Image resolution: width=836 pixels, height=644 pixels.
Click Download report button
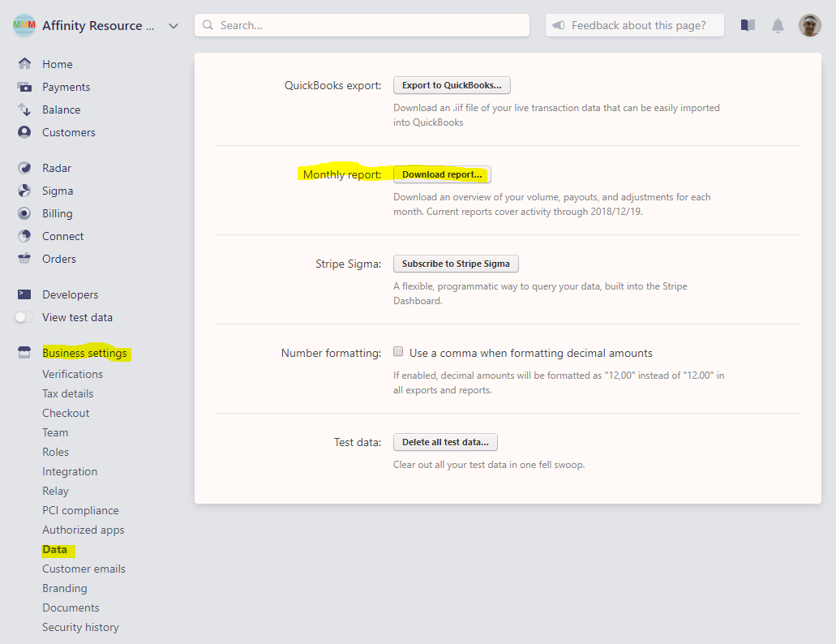point(442,174)
